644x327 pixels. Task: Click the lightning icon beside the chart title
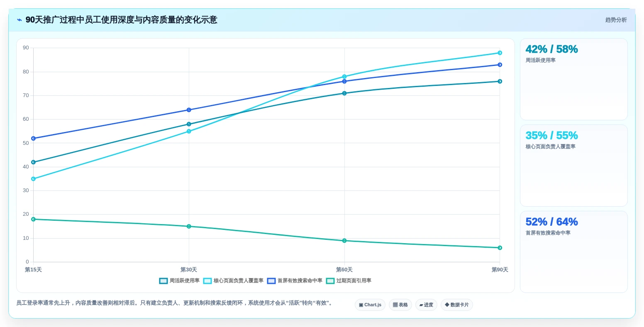pyautogui.click(x=19, y=20)
